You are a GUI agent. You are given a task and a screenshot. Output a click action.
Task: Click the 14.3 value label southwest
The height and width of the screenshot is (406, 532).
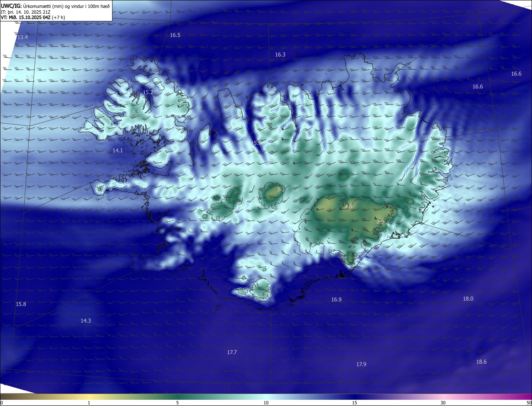point(86,321)
